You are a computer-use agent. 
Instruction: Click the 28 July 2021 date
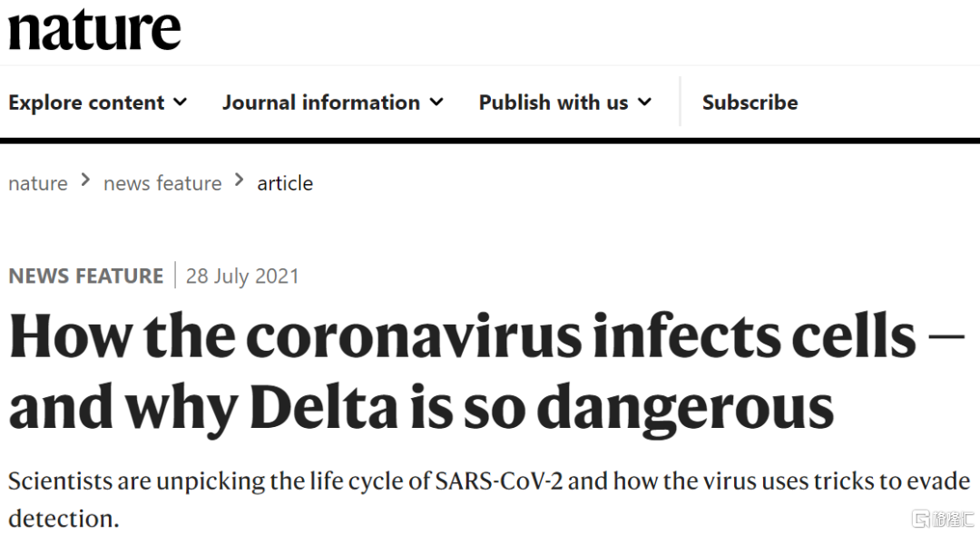(242, 276)
